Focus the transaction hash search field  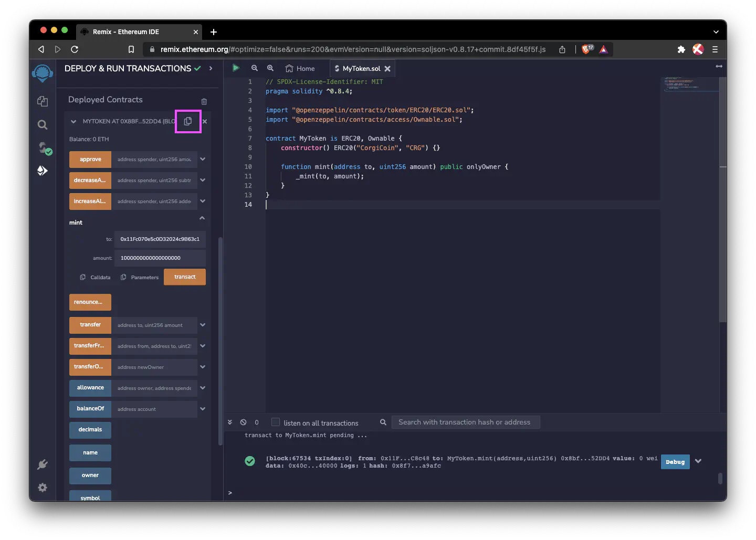pyautogui.click(x=466, y=422)
